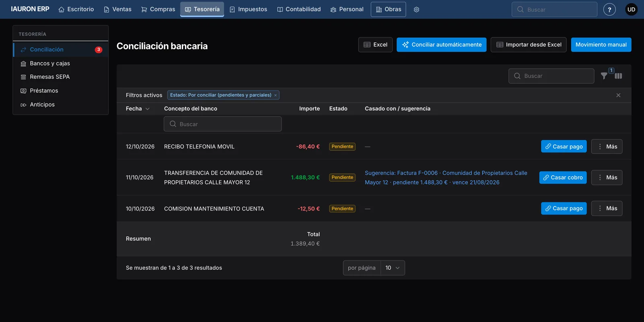Open the Contabilidad menu
644x322 pixels.
299,9
